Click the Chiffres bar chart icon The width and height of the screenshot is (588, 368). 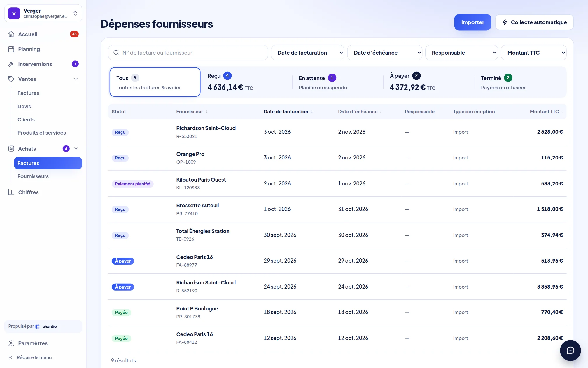click(11, 192)
